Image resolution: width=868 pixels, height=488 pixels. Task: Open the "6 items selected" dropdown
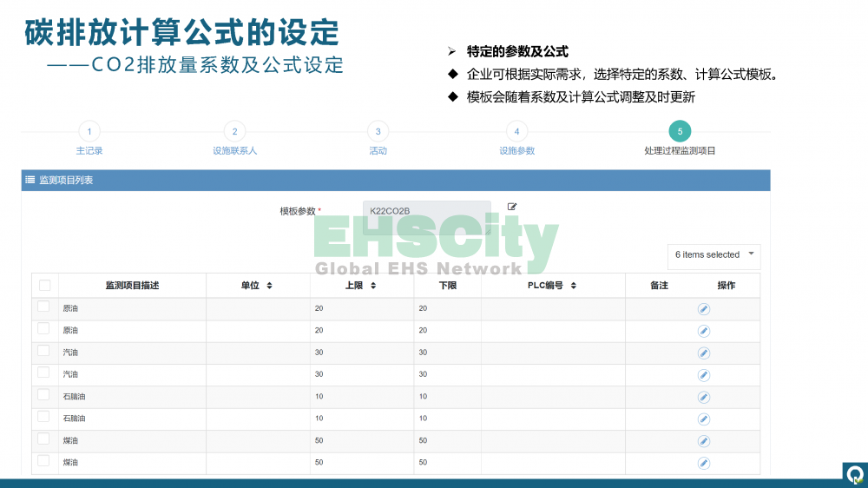coord(713,255)
